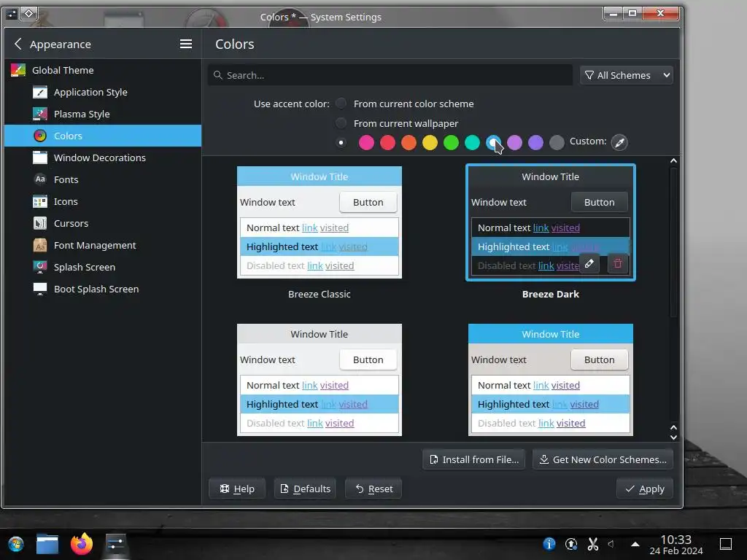Image resolution: width=747 pixels, height=560 pixels.
Task: Click the search color schemes field
Action: [x=390, y=75]
